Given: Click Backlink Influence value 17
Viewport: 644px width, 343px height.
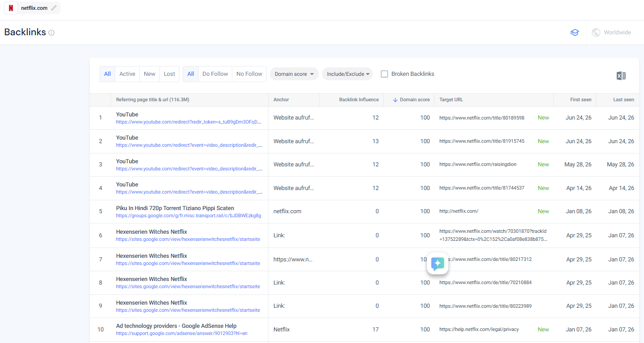Looking at the screenshot, I should [x=375, y=330].
